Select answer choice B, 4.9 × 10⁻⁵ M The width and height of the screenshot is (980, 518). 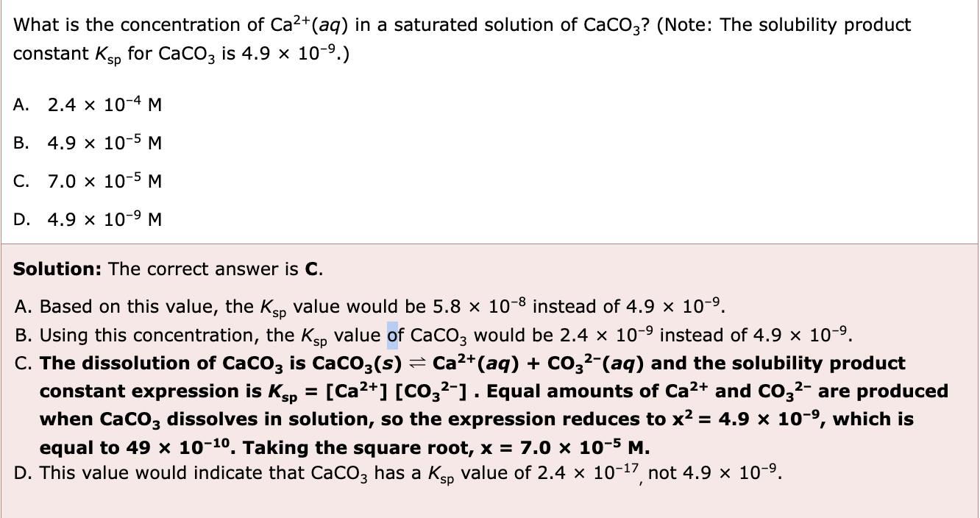pos(104,143)
